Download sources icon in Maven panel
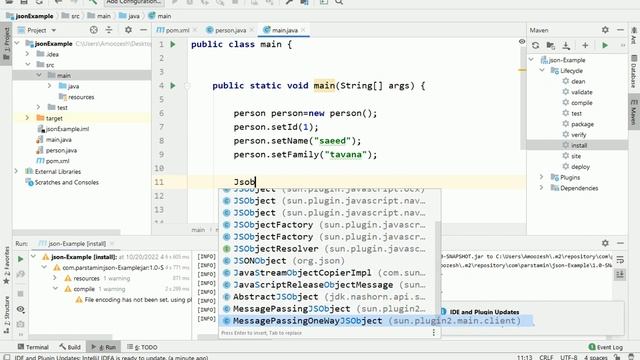The height and width of the screenshot is (360, 640). click(x=566, y=45)
